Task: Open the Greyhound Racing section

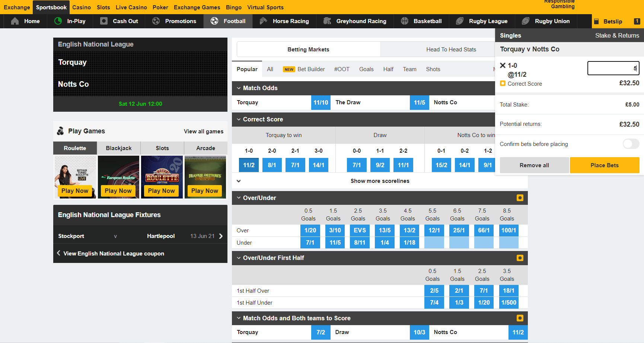Action: (x=328, y=21)
